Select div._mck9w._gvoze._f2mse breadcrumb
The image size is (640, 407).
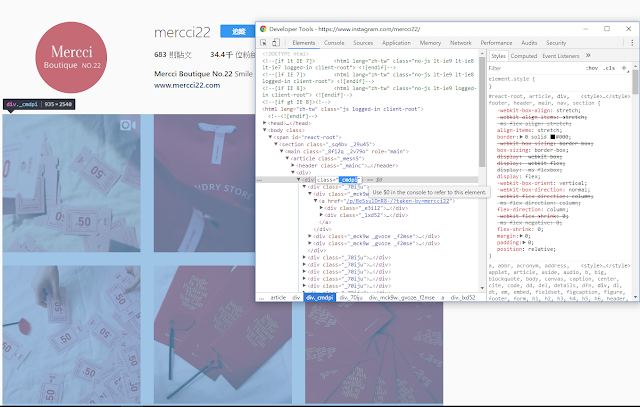pyautogui.click(x=401, y=298)
